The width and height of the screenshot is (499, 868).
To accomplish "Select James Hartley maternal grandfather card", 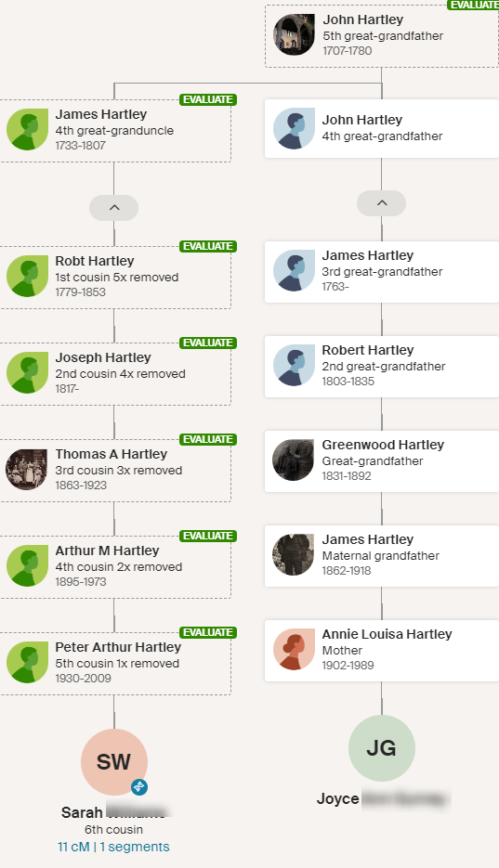I will (x=382, y=556).
